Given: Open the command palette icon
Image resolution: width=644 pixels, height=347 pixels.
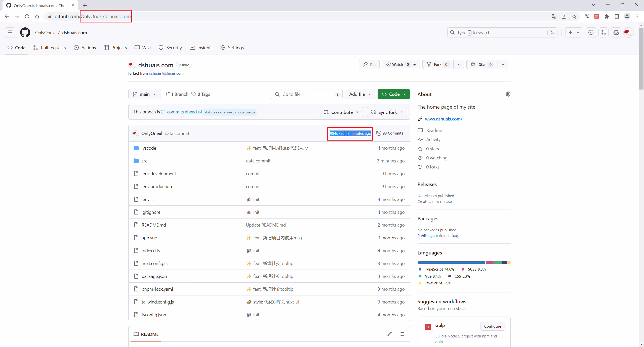Looking at the screenshot, I should pyautogui.click(x=552, y=33).
